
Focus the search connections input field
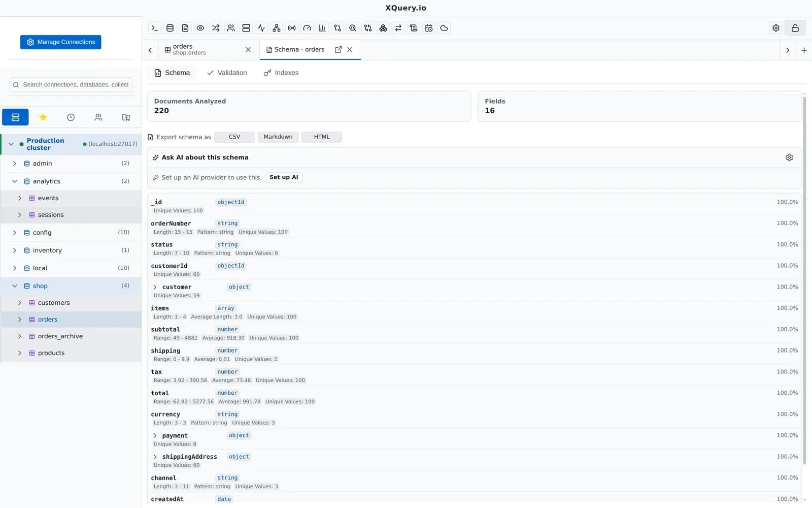click(71, 85)
